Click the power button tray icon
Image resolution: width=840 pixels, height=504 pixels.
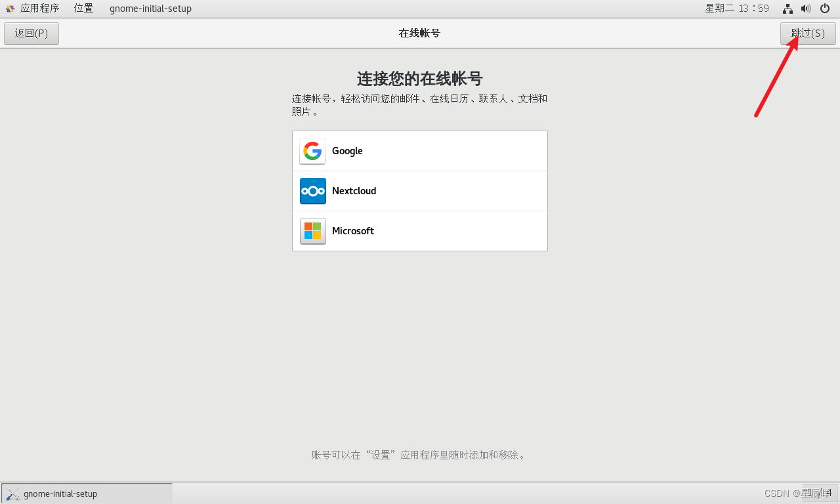(825, 9)
